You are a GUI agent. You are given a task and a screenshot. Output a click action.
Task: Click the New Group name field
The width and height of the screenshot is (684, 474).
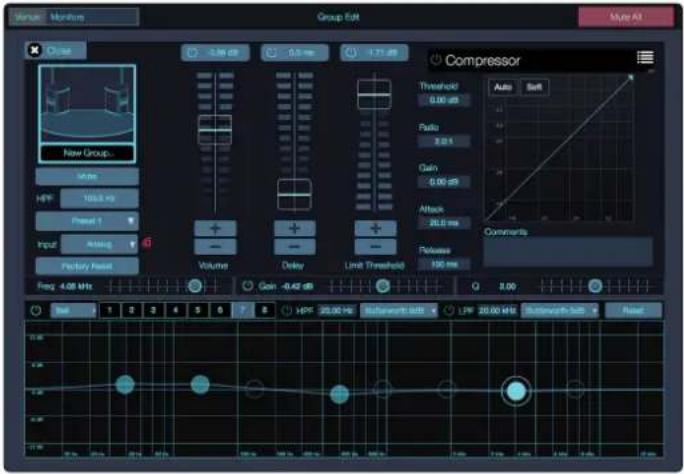[87, 153]
